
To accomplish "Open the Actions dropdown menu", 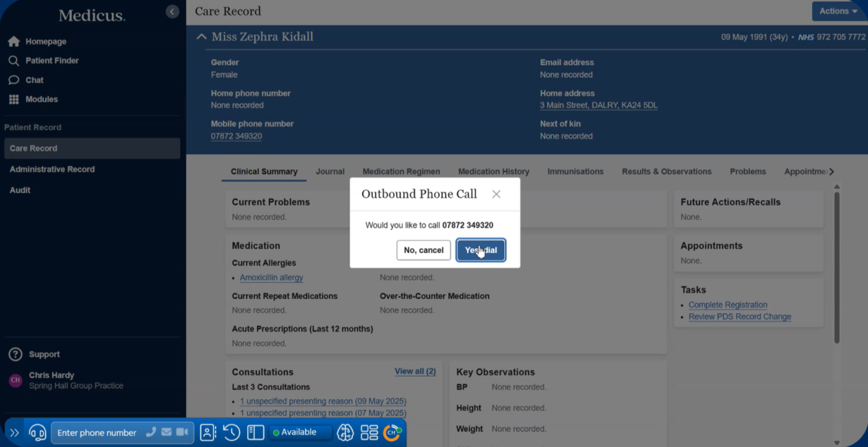I will coord(838,11).
